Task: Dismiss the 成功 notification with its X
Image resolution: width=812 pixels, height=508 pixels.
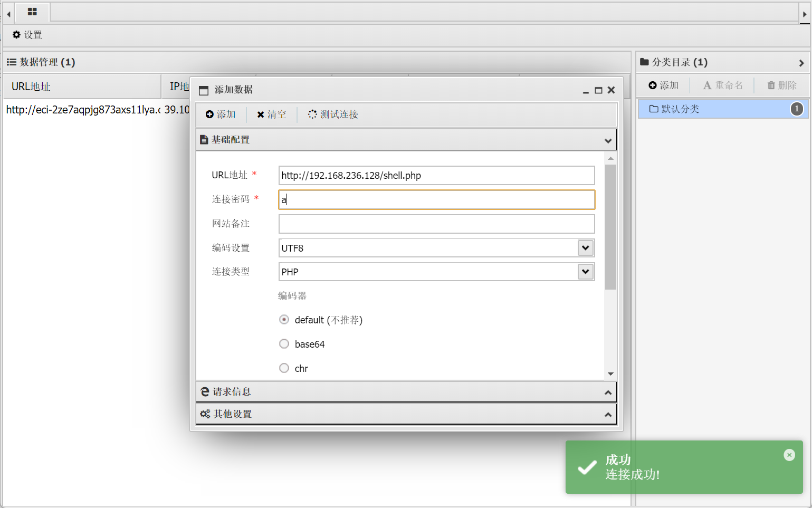Action: click(x=789, y=455)
